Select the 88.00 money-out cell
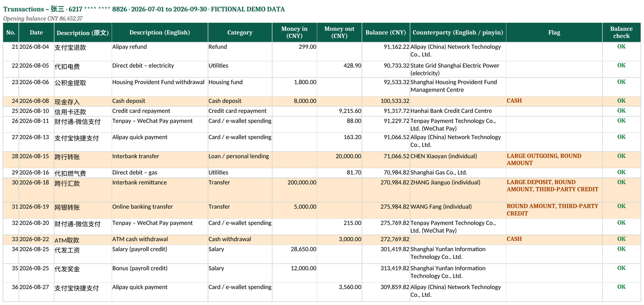Viewport: 644px width, 305px height. (339, 124)
